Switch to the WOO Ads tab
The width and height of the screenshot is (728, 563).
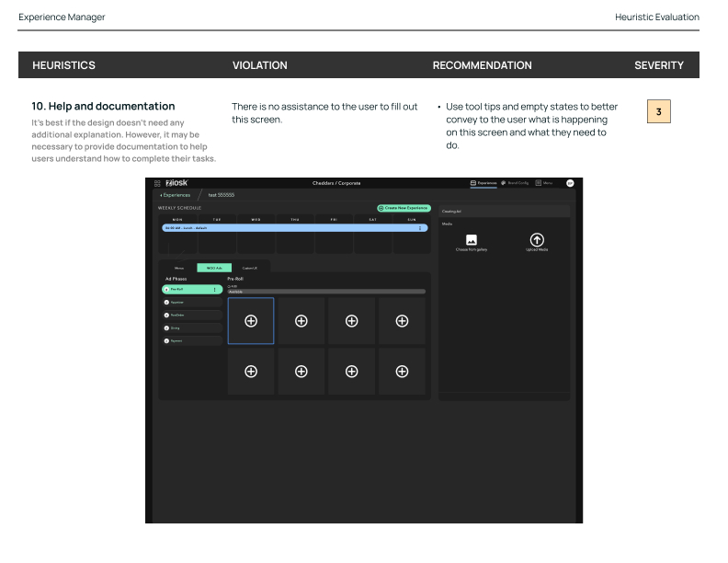(214, 268)
